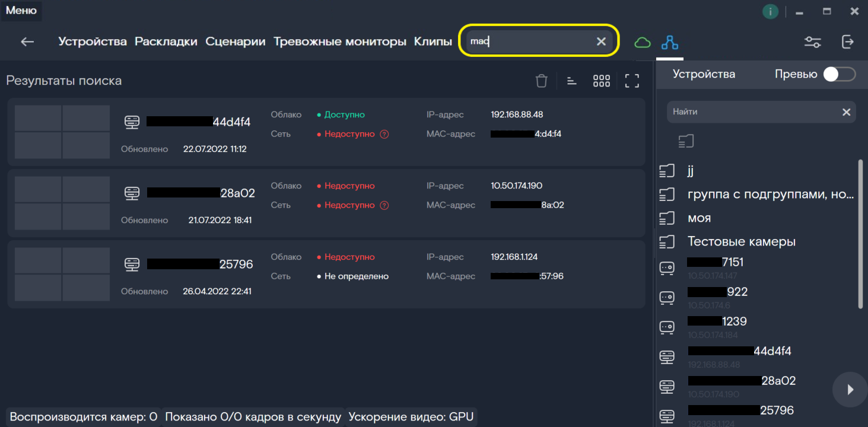
Task: Open the Тревожные мониторы tab
Action: point(340,42)
